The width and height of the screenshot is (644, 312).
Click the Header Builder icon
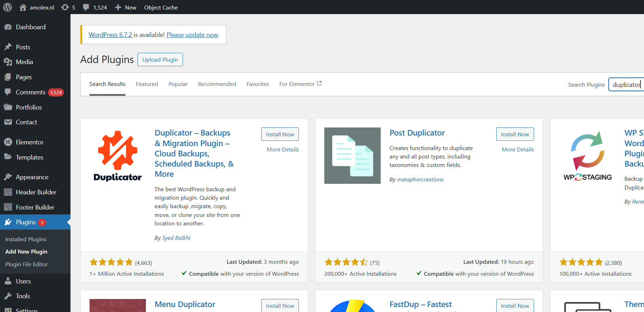8,192
